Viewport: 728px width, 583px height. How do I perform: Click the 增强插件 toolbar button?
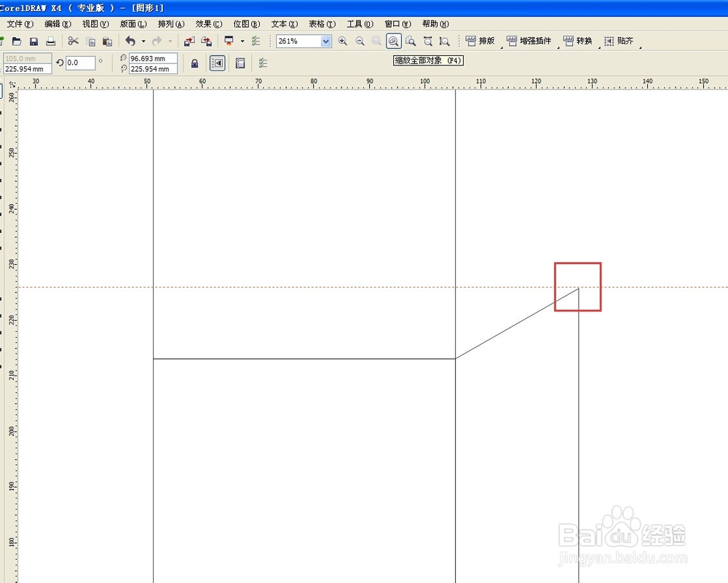point(529,41)
